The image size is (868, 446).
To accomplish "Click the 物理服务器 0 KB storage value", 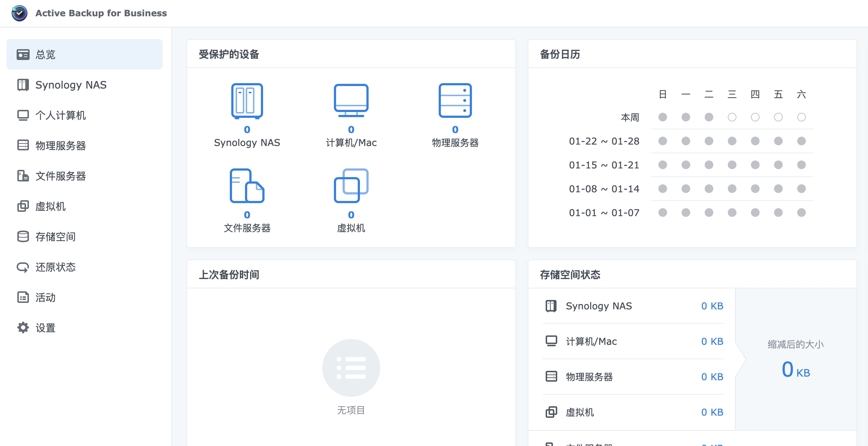I will [712, 377].
